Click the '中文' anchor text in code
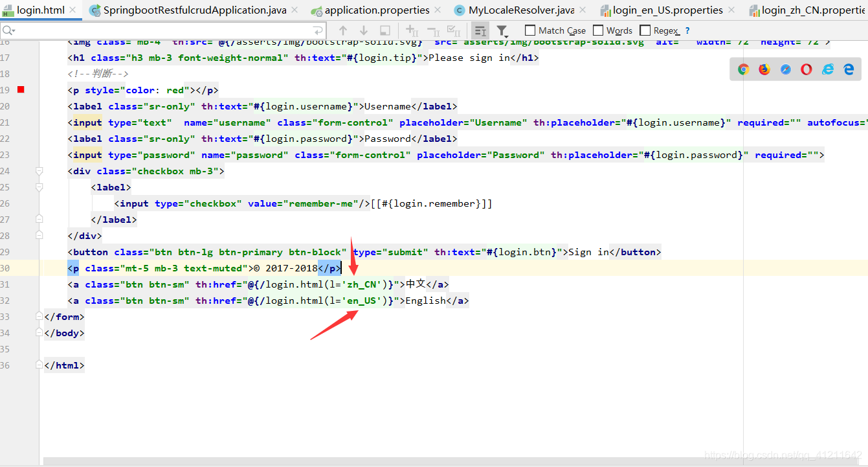Image resolution: width=868 pixels, height=467 pixels. pos(416,284)
